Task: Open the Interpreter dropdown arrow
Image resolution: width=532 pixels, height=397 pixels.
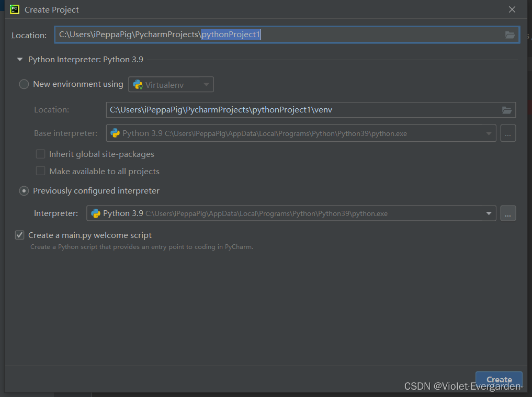Action: (489, 213)
